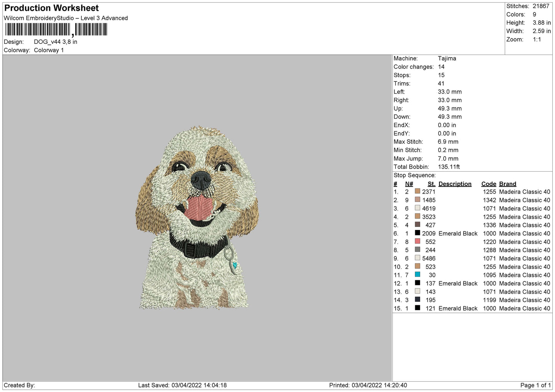This screenshot has width=555, height=392.
Task: Click the black swatch in stop row 6
Action: coord(417,233)
